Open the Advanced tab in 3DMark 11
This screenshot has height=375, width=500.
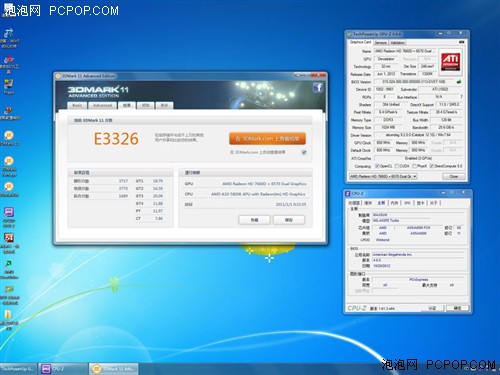pos(103,105)
